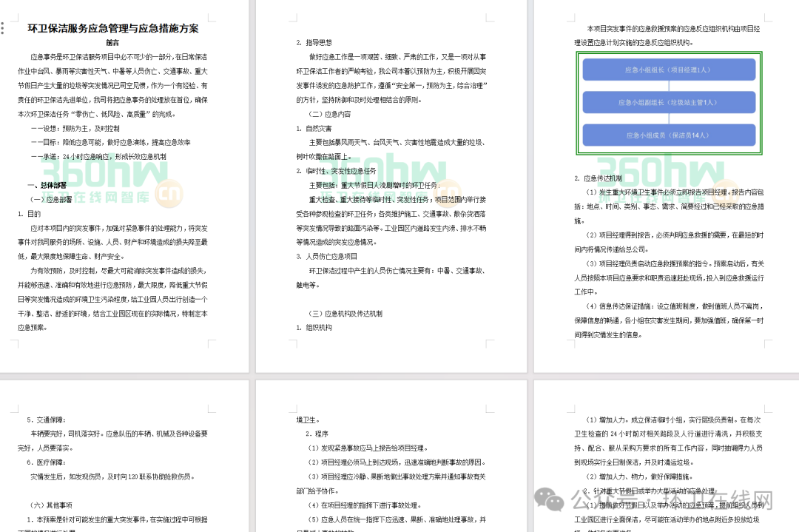Viewport: 799px width, 532px height.
Task: Click the heading 5. 交通保障:
Action: coord(47,420)
